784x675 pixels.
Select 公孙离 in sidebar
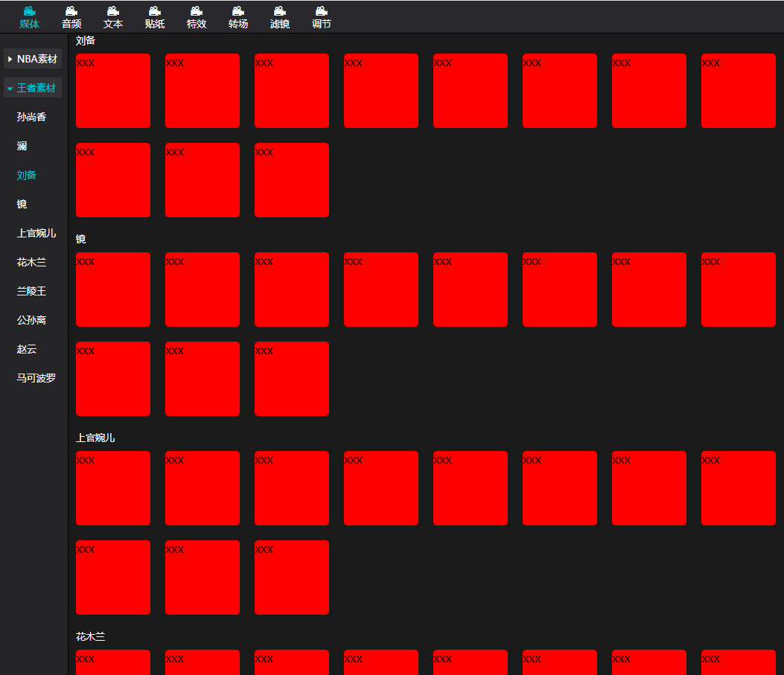pyautogui.click(x=31, y=320)
